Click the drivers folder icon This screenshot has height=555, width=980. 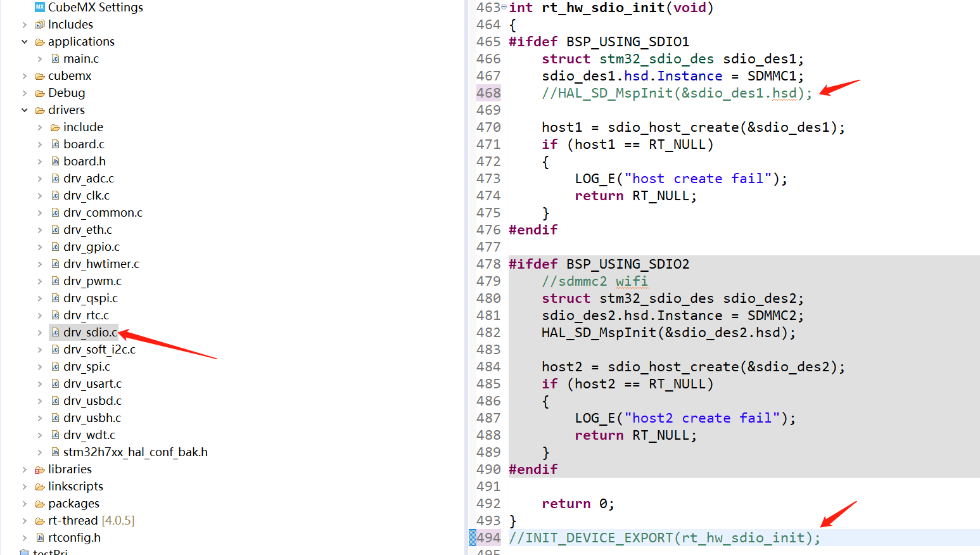coord(40,110)
